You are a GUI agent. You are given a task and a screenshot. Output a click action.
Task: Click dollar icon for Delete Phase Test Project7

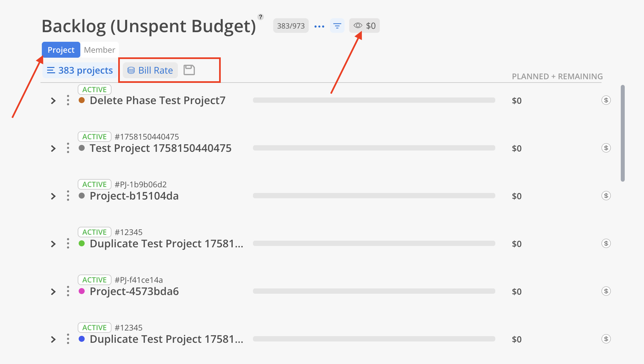(606, 100)
